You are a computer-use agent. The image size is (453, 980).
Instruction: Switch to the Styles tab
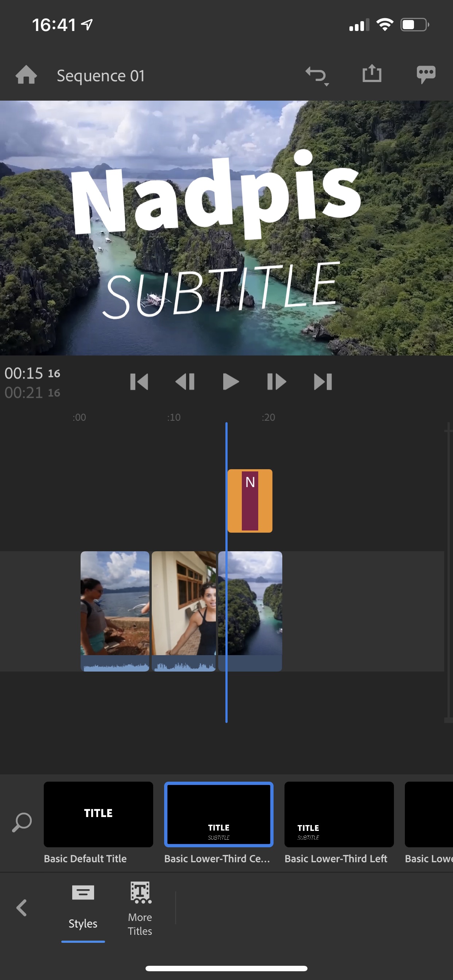pos(83,907)
